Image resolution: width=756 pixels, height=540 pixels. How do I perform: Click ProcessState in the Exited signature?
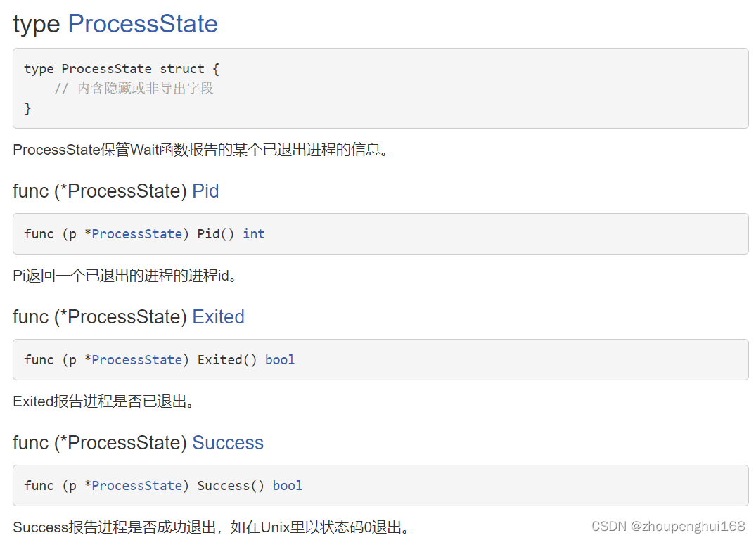[137, 360]
